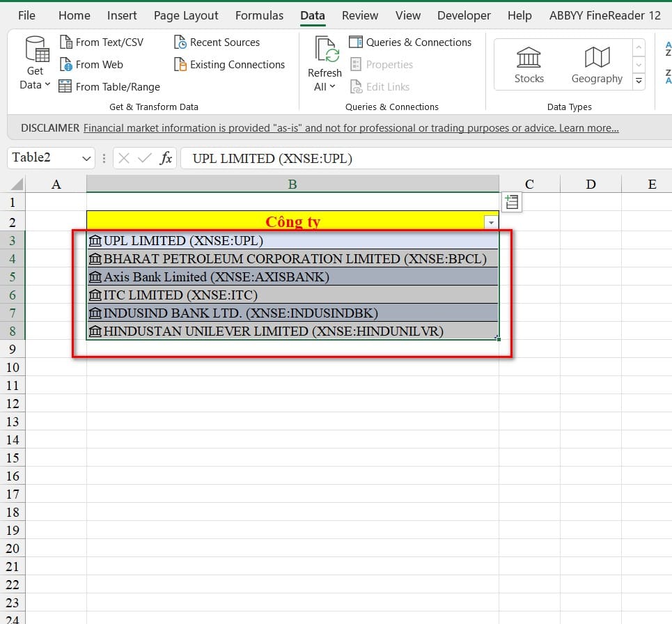This screenshot has height=624, width=672.
Task: Select the ITC LIMITED (XNSE:ITC) cell
Action: [x=292, y=295]
